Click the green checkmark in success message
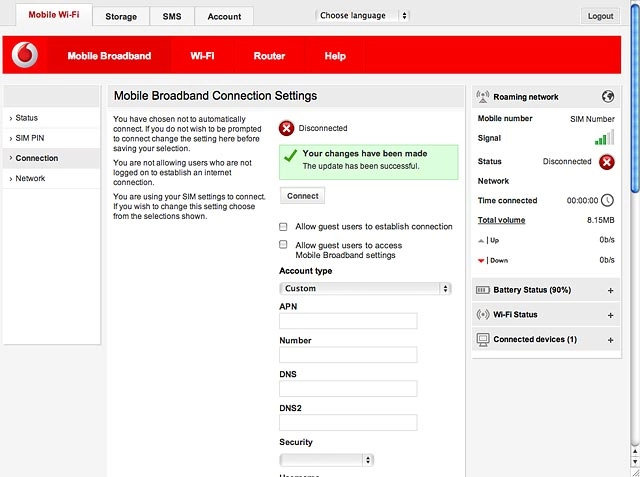 pos(290,155)
